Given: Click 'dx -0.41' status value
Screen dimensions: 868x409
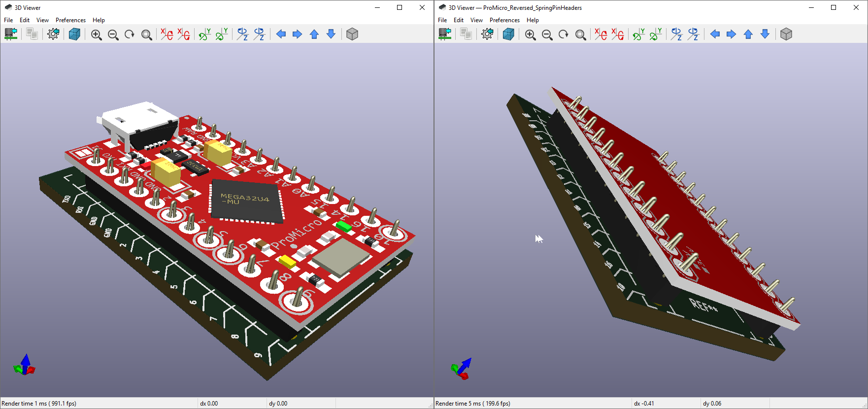Looking at the screenshot, I should pos(644,404).
